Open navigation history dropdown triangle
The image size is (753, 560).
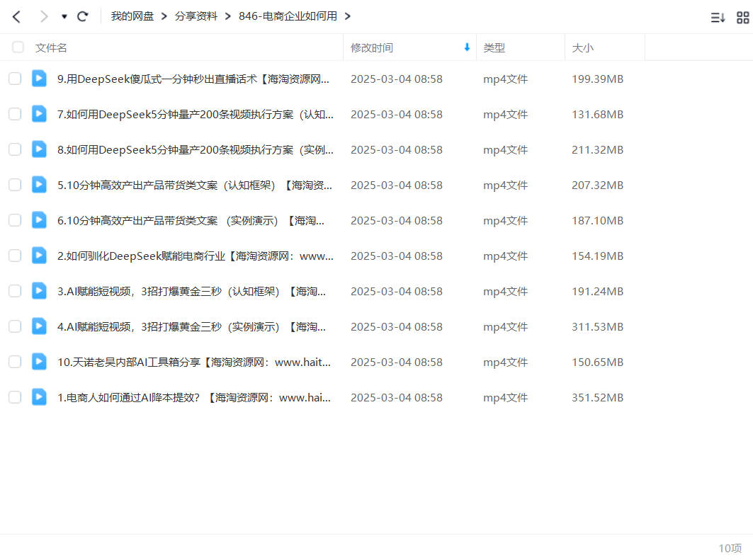[64, 17]
